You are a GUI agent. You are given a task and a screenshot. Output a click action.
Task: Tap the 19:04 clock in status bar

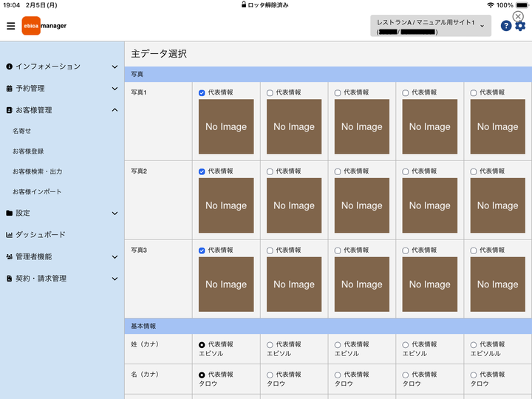[12, 5]
